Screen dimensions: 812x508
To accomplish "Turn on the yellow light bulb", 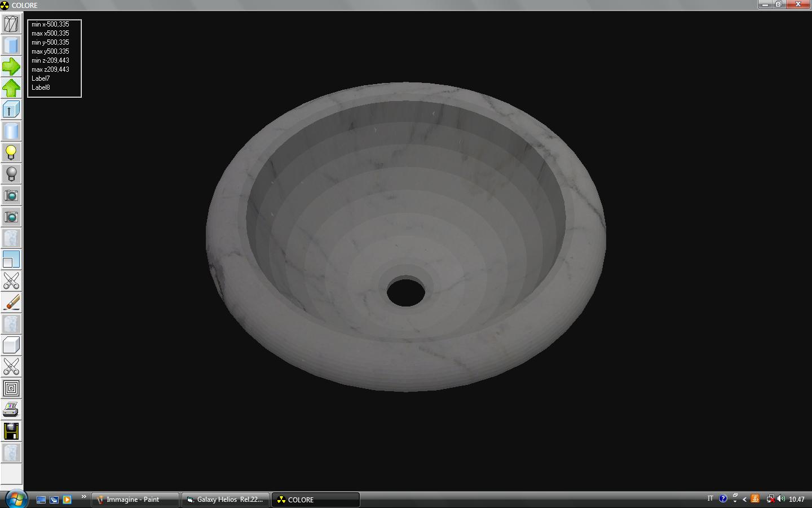I will pyautogui.click(x=11, y=152).
